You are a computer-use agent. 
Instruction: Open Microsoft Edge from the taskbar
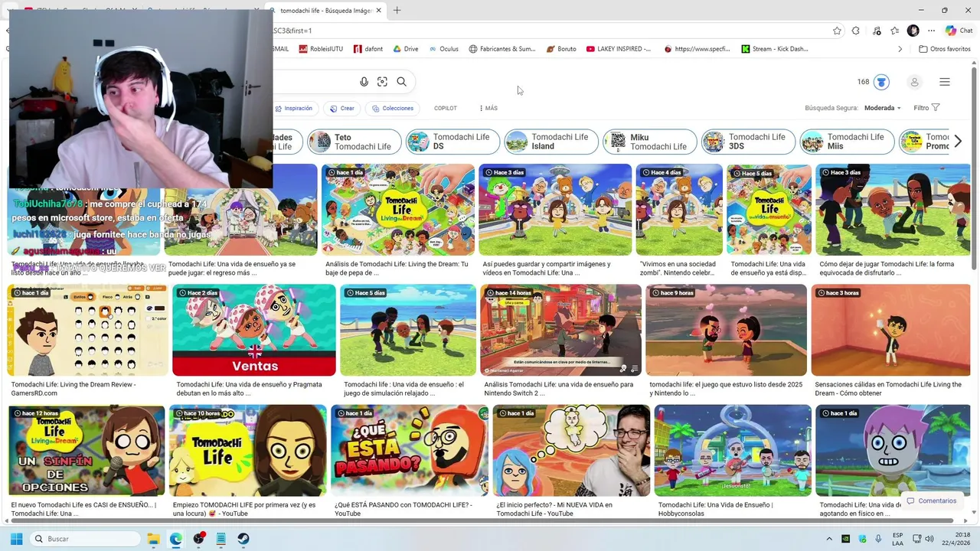(x=176, y=539)
